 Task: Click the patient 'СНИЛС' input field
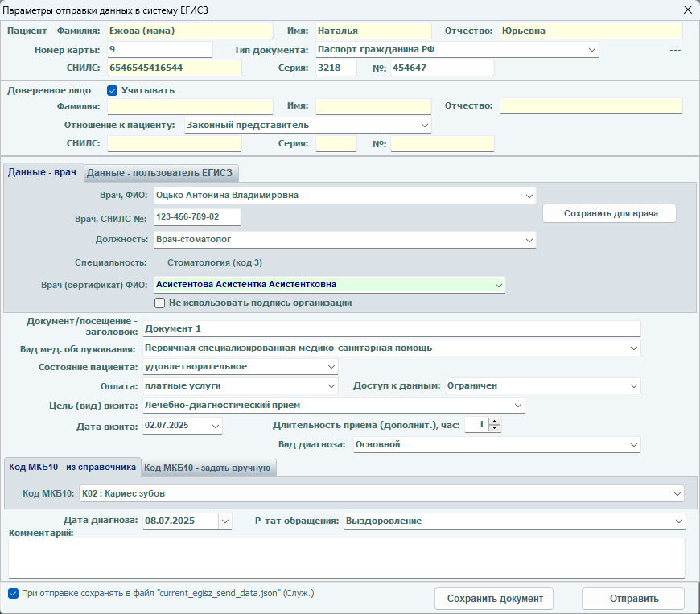174,68
